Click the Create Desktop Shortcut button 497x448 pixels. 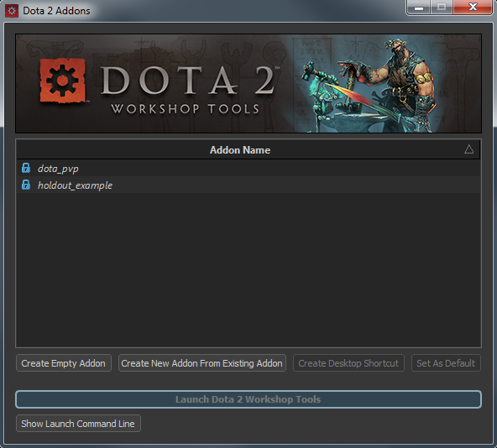[348, 363]
